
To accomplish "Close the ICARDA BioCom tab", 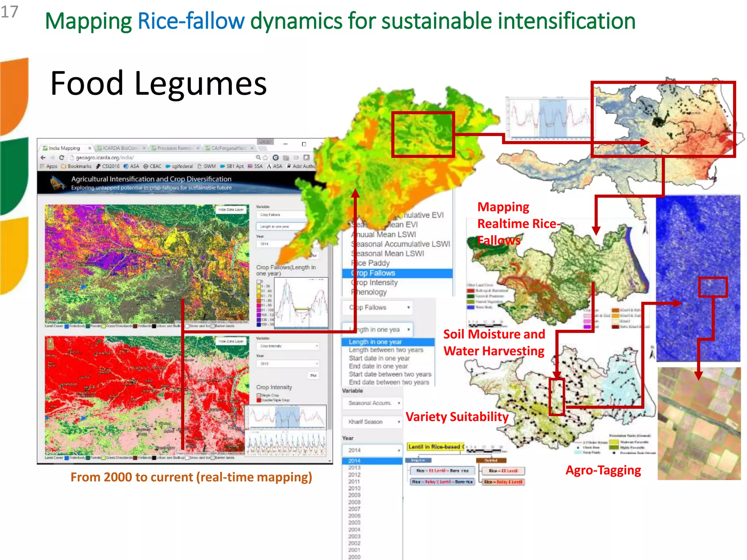I will pyautogui.click(x=144, y=148).
